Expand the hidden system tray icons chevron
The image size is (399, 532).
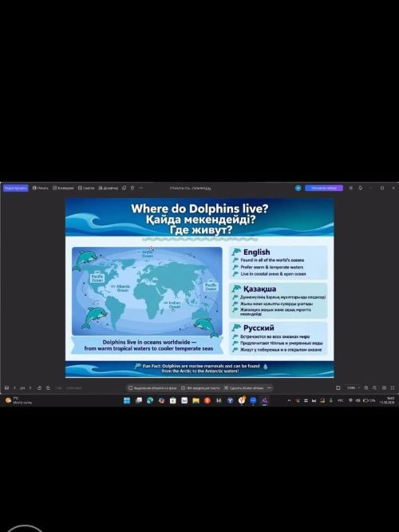pos(289,401)
